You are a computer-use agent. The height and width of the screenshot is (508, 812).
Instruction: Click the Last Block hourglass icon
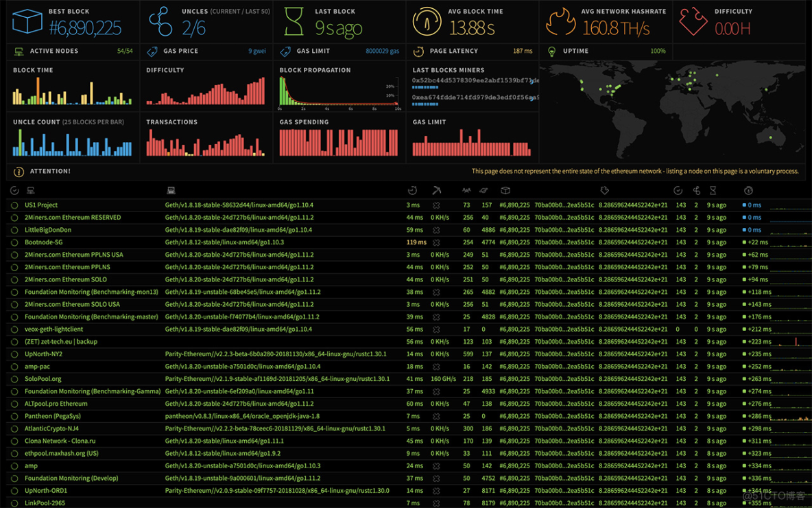pyautogui.click(x=294, y=21)
